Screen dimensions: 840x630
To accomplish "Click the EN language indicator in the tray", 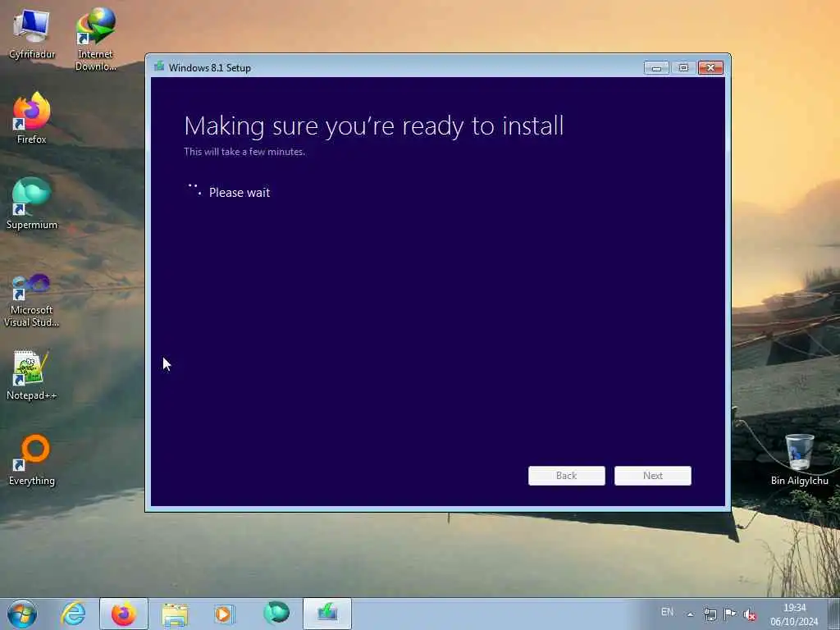I will tap(667, 612).
